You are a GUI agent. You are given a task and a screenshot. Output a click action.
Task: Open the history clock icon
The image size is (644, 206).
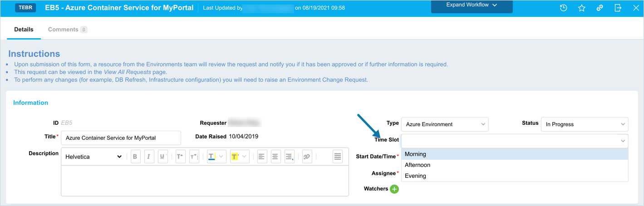point(563,8)
